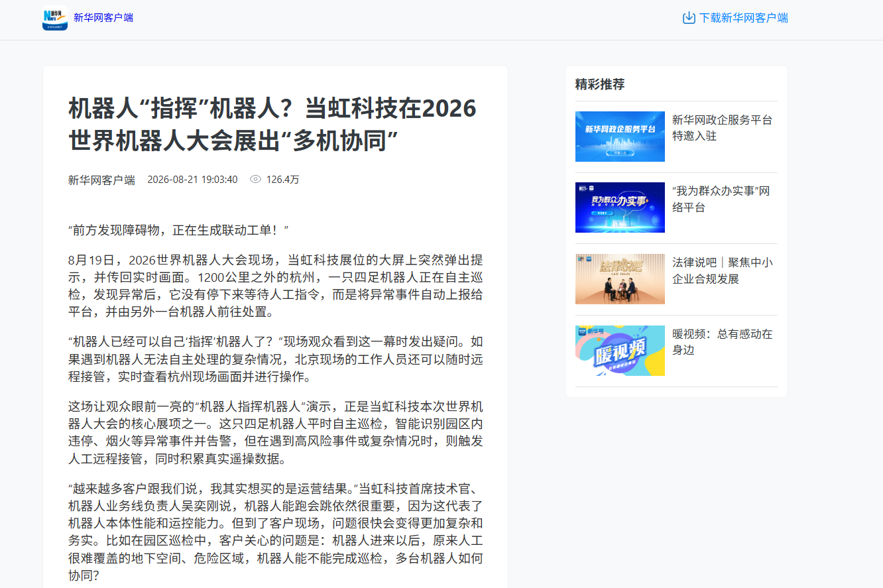This screenshot has width=883, height=588.
Task: Open the 新华网客户端 header link
Action: 103,18
